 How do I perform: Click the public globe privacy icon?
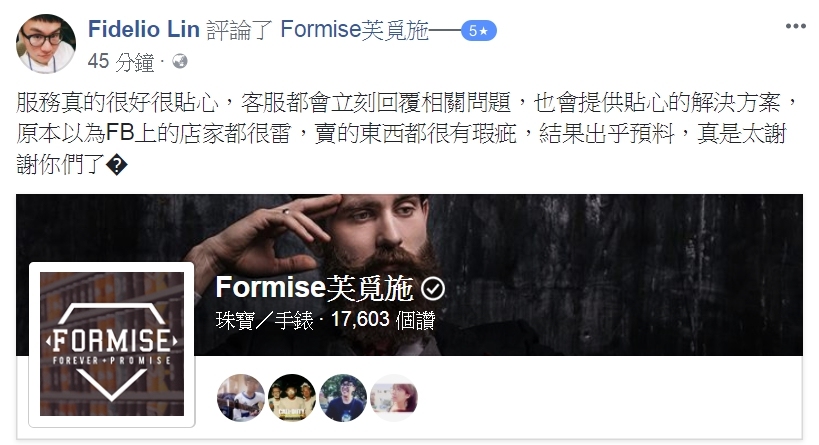click(x=180, y=62)
